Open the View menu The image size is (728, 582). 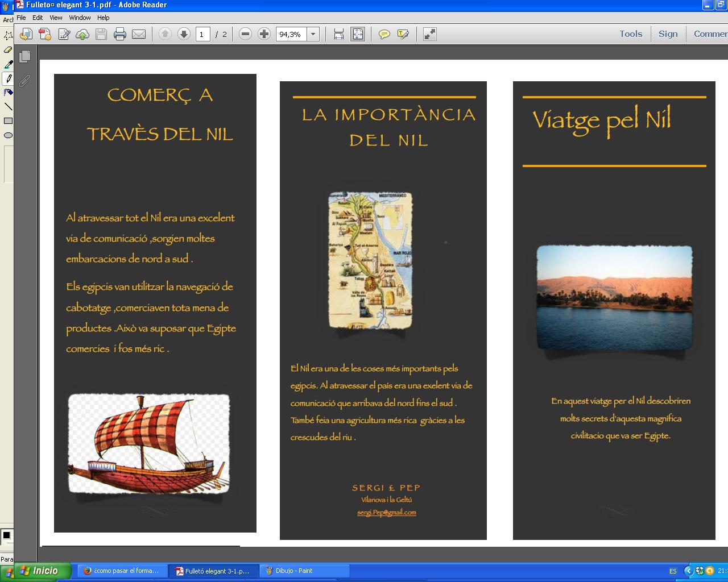56,18
